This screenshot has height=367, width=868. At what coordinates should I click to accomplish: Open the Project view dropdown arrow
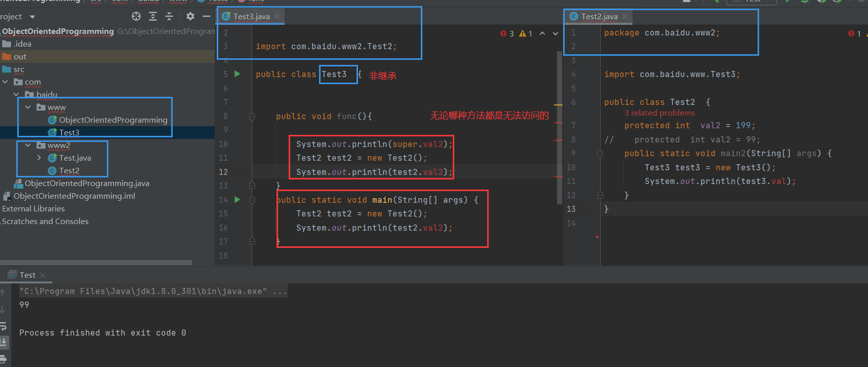point(32,17)
